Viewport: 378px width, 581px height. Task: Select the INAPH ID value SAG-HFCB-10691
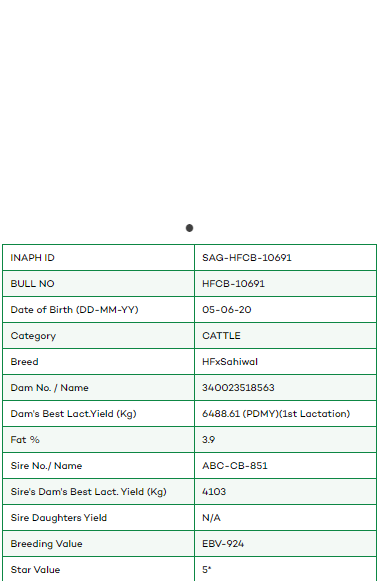point(247,258)
